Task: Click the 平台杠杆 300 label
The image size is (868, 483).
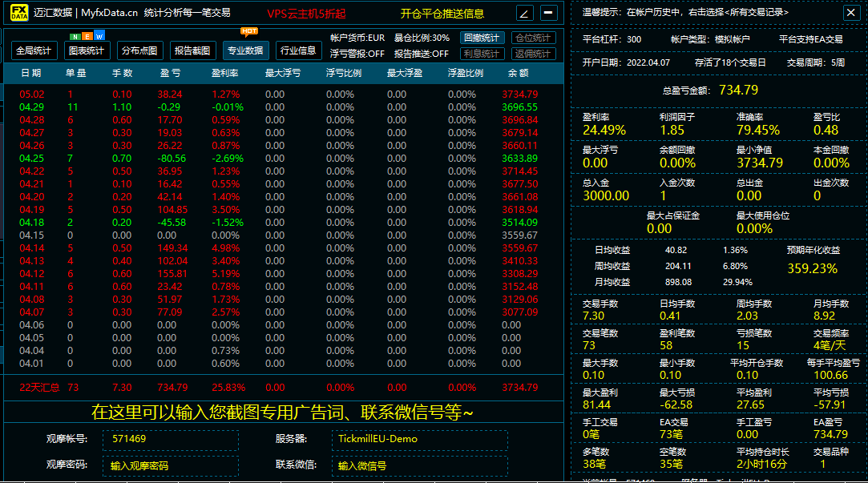Action: pos(612,40)
